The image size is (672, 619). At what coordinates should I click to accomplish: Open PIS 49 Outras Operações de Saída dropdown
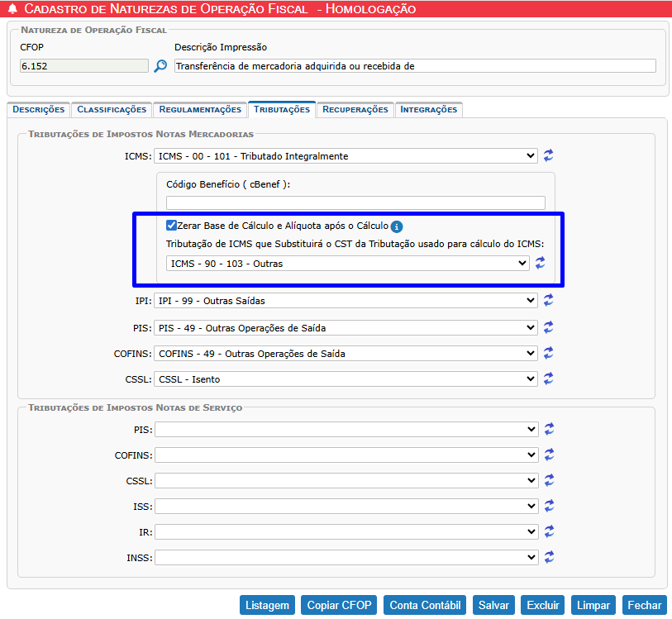tap(346, 327)
